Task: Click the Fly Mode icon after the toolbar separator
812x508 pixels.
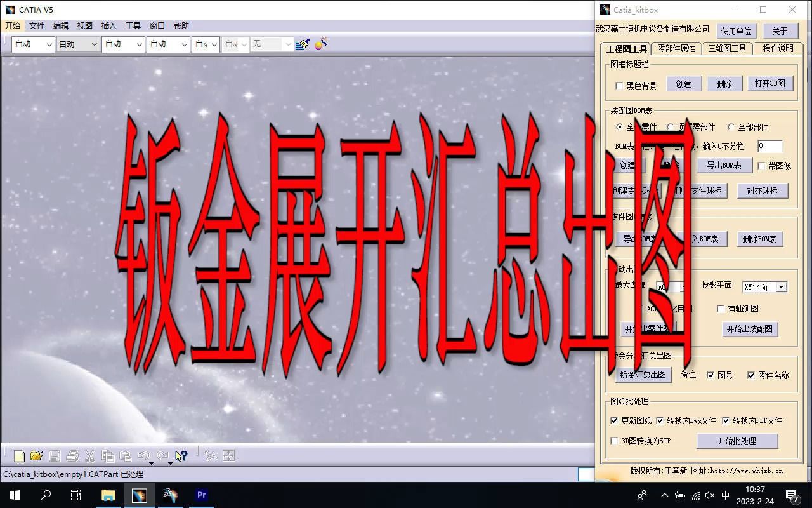Action: (x=211, y=455)
